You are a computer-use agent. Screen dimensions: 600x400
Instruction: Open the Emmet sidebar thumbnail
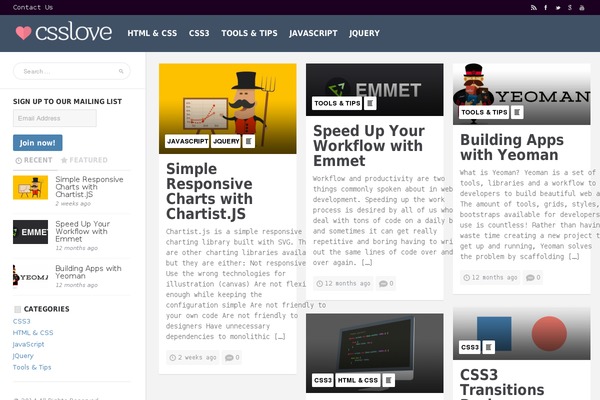[30, 232]
